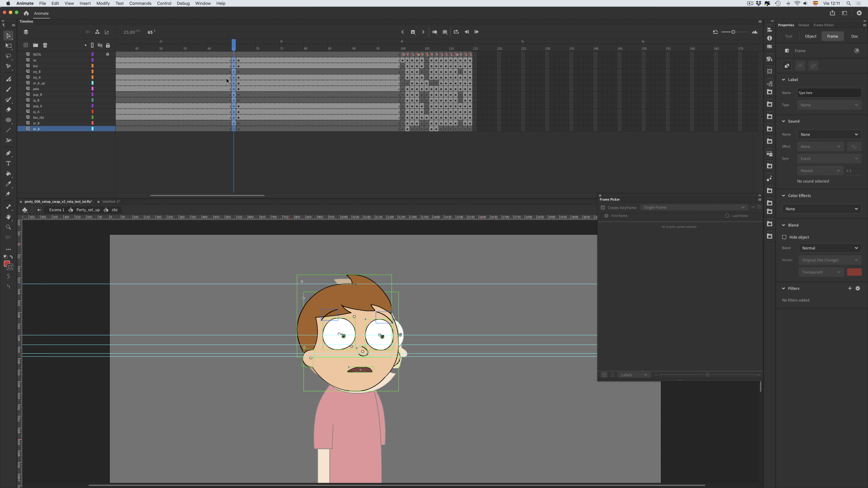Screen dimensions: 868x488
Task: Delete layer with trash icon
Action: click(45, 45)
